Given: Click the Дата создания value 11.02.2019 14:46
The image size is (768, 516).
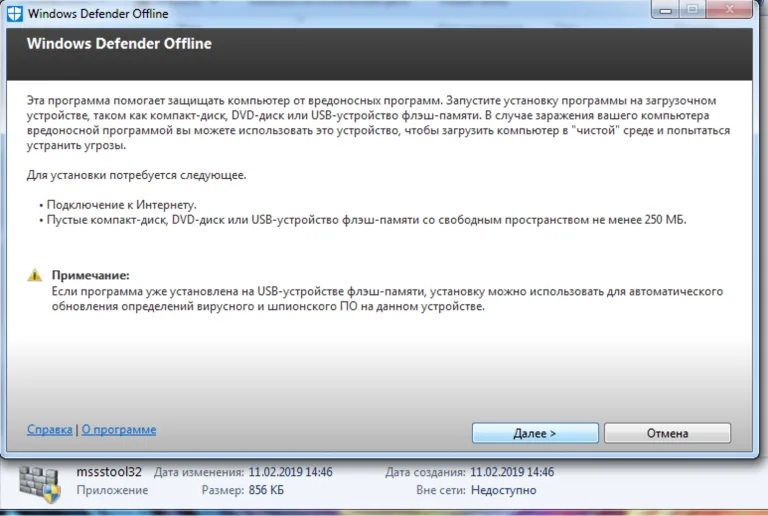Looking at the screenshot, I should tap(512, 472).
